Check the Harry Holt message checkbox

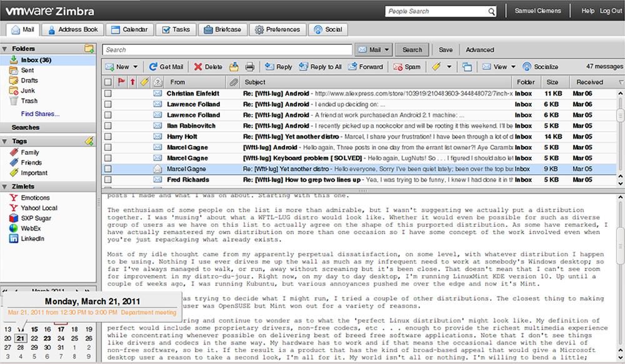108,137
